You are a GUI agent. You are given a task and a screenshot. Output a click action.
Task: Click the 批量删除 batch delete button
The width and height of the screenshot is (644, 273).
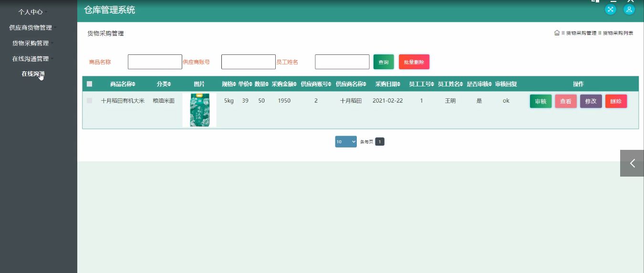[x=414, y=62]
